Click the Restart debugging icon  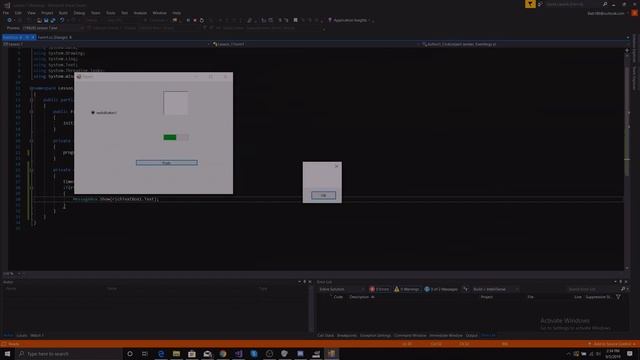[x=202, y=20]
